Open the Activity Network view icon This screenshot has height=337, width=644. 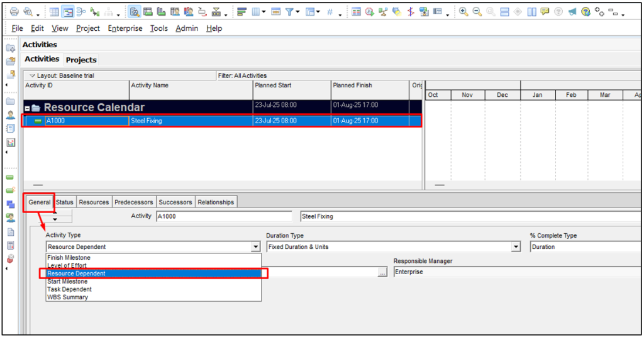coord(82,12)
